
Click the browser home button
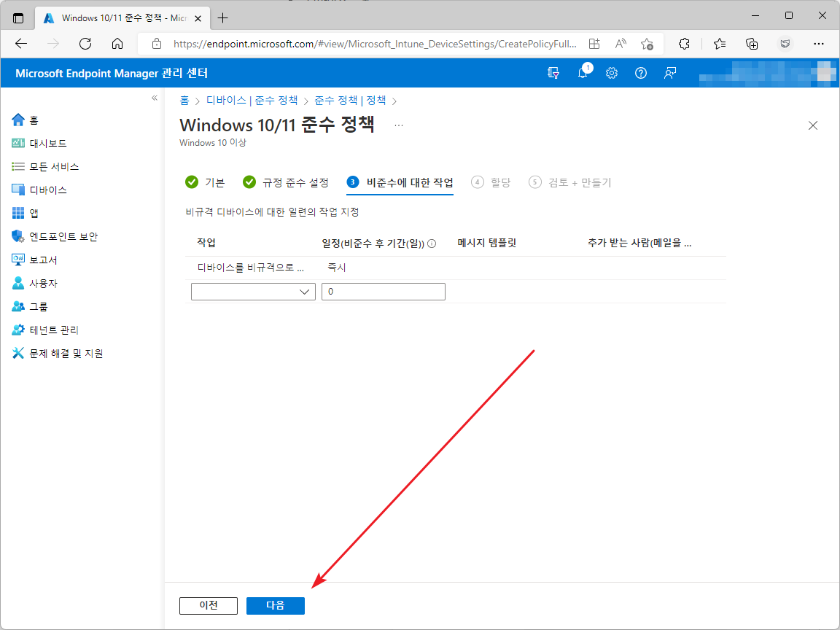coord(117,44)
